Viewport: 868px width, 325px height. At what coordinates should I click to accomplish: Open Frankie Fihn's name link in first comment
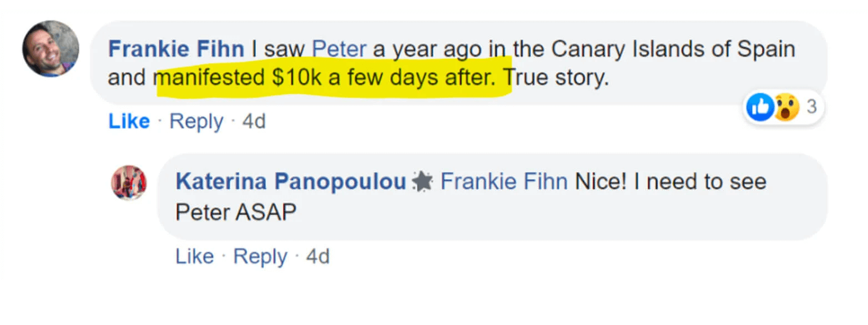pos(176,49)
